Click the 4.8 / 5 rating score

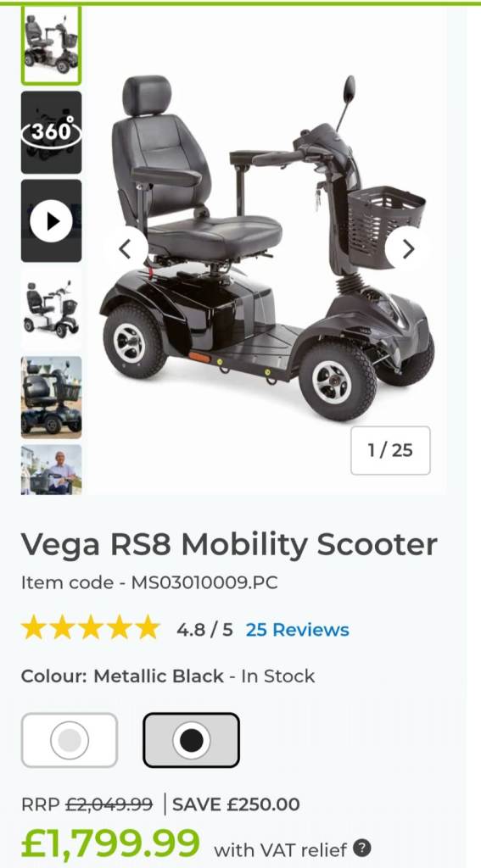click(x=204, y=630)
